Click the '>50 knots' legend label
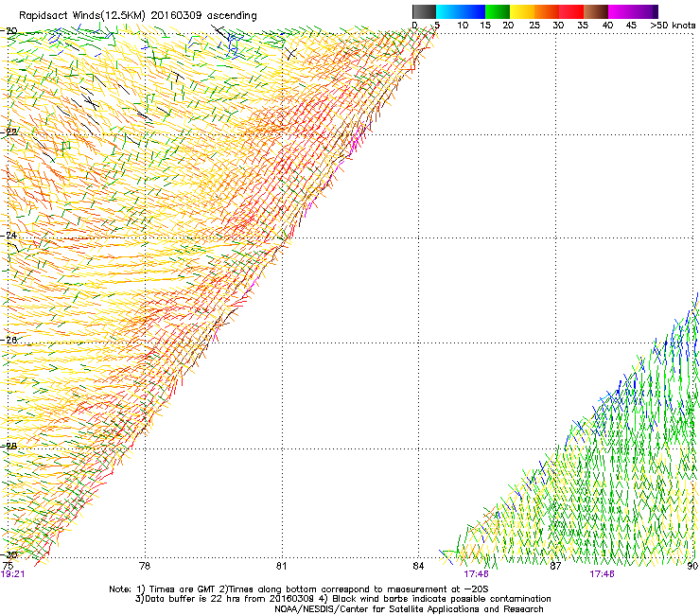Screen dimensions: 700x615 click(673, 26)
